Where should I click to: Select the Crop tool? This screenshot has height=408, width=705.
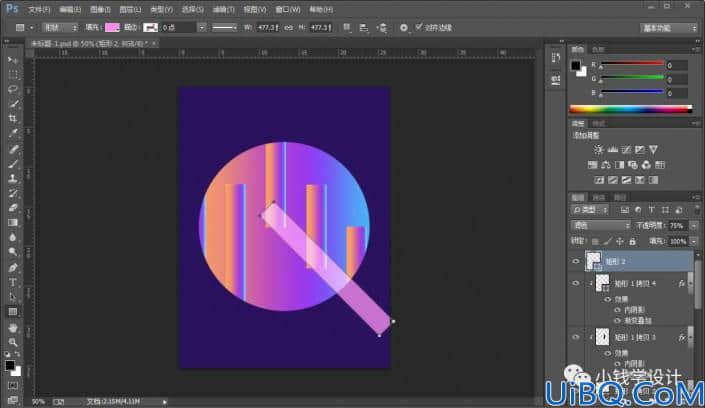coord(13,118)
